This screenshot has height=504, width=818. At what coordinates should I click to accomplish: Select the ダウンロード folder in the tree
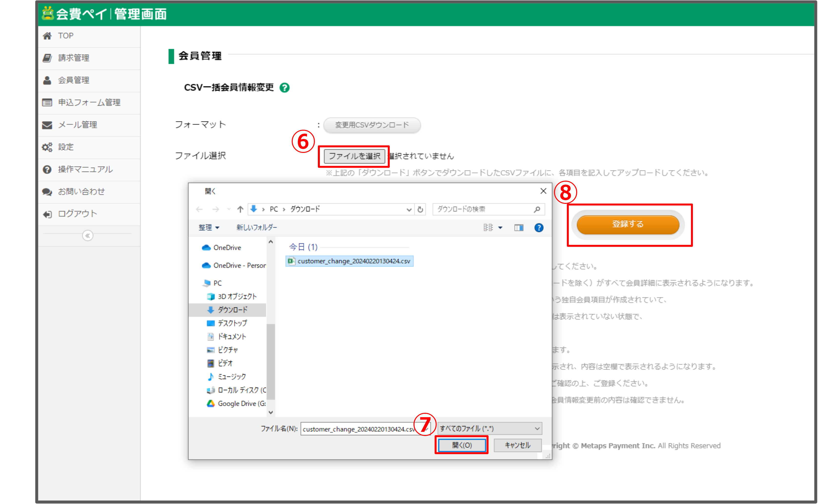pyautogui.click(x=232, y=310)
